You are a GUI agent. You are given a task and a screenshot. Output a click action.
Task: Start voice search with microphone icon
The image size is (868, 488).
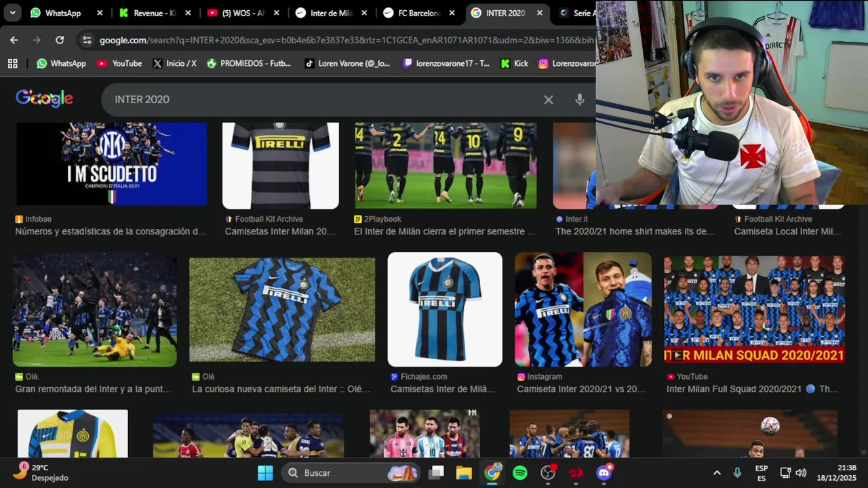tap(579, 100)
